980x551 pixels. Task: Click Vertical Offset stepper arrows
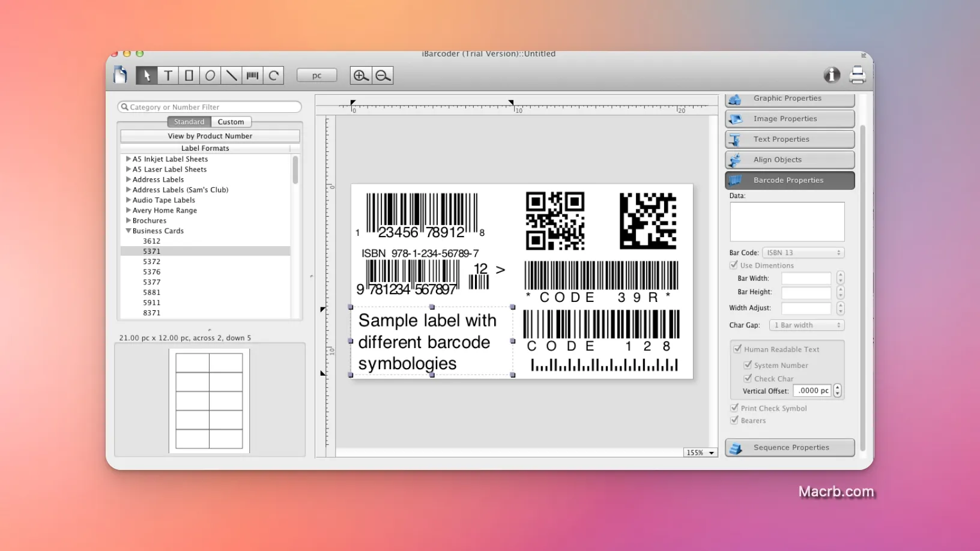tap(837, 391)
